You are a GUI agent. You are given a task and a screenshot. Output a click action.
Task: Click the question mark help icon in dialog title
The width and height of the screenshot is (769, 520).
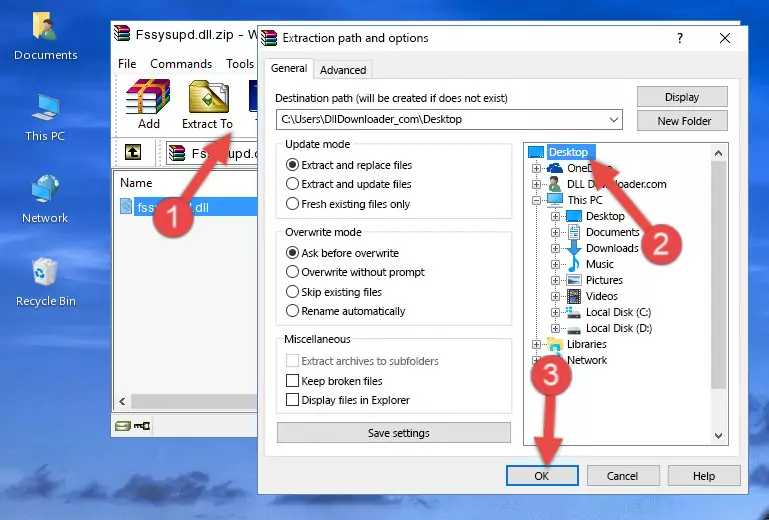pyautogui.click(x=680, y=38)
